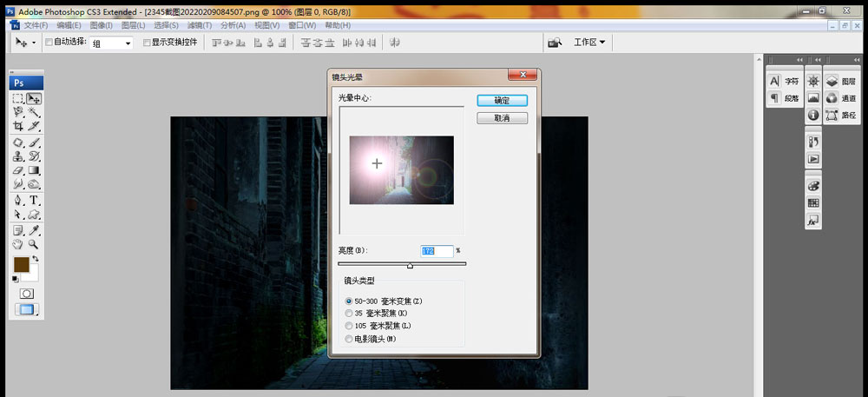This screenshot has height=397, width=868.
Task: Expand the layers panel dock
Action: pyautogui.click(x=857, y=60)
